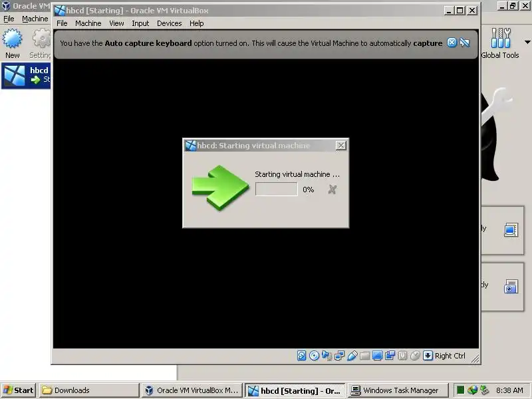The width and height of the screenshot is (532, 399).
Task: Open the File menu of hbcd window
Action: tap(62, 23)
